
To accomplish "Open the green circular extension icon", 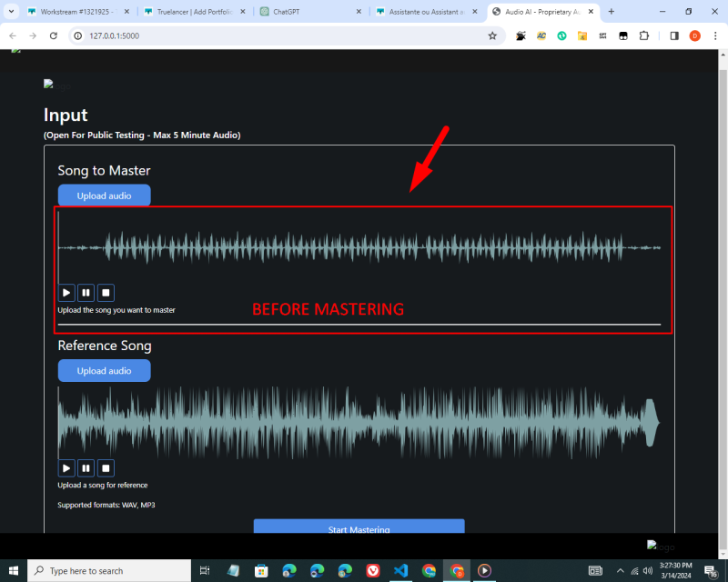I will click(x=561, y=35).
